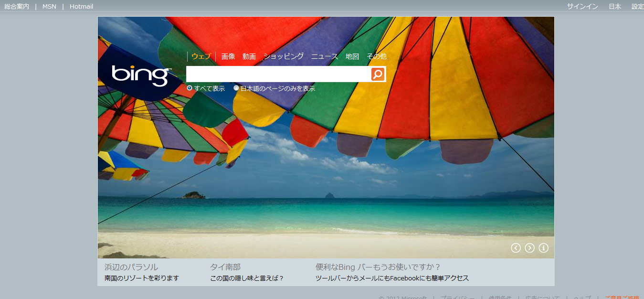The height and width of the screenshot is (299, 644).
Task: Open the ショッピング search tab
Action: 284,56
